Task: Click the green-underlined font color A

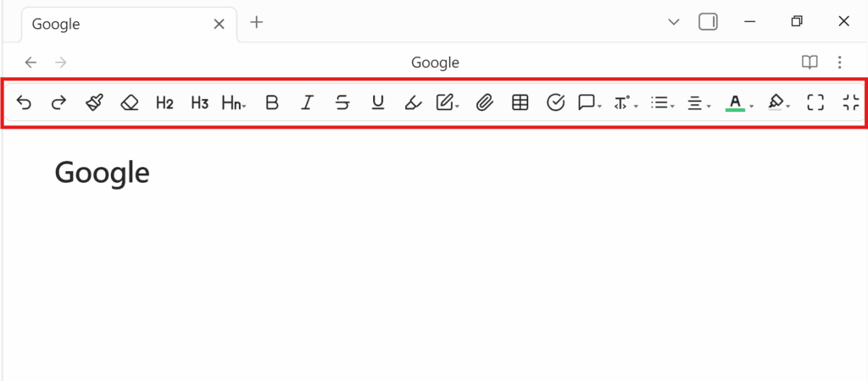Action: pos(735,103)
